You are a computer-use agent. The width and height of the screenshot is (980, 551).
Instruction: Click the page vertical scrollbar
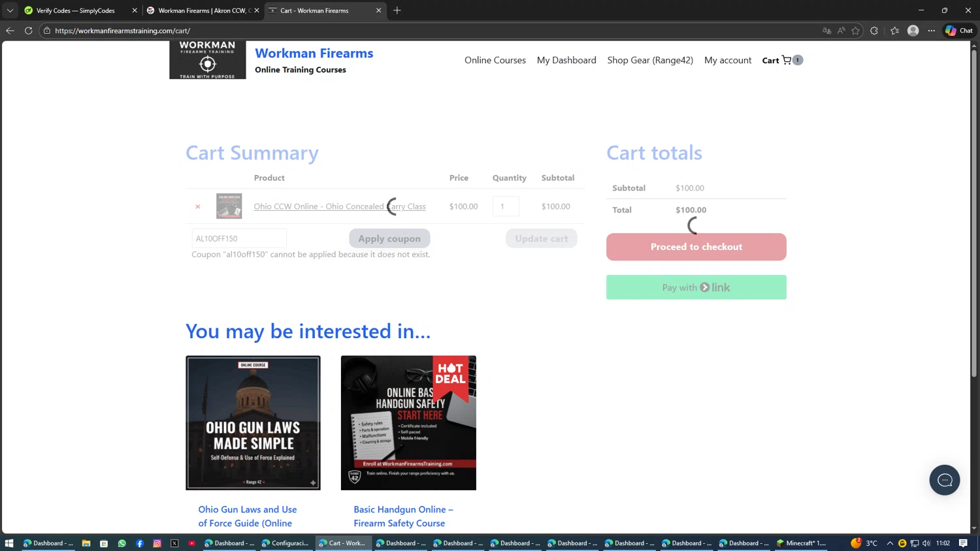pos(974,213)
